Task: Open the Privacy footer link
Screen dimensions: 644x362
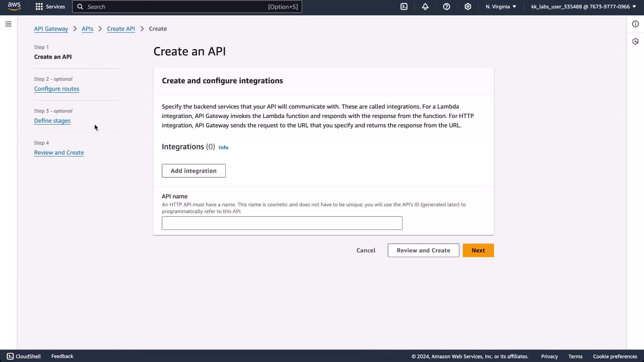Action: (x=549, y=357)
